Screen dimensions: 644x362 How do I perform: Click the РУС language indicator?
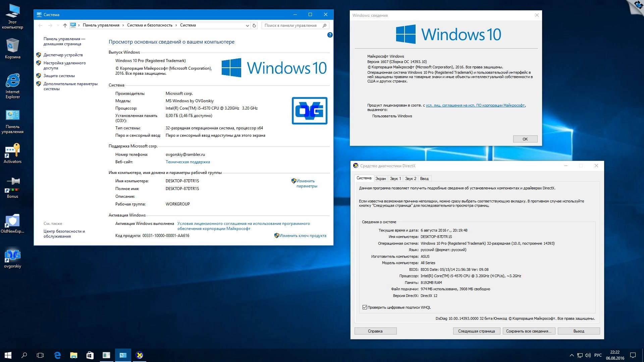tap(598, 355)
